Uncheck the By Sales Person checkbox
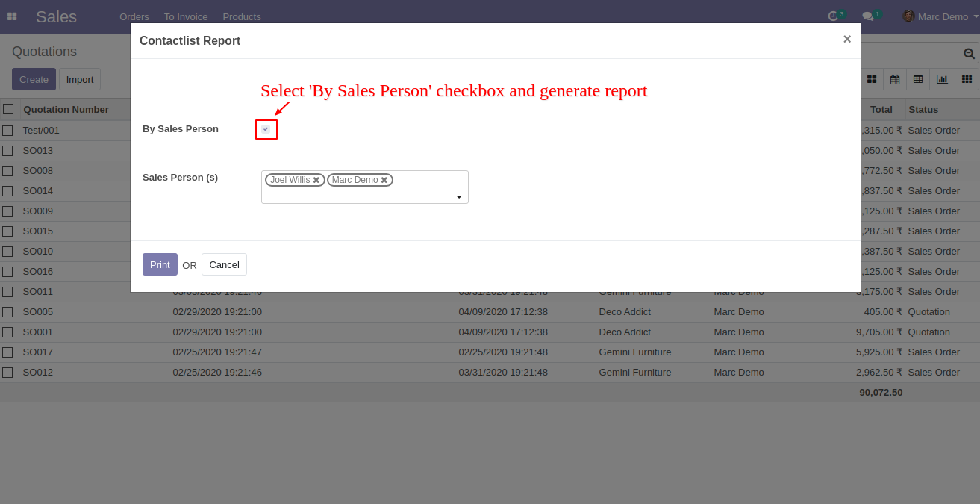This screenshot has height=504, width=980. tap(266, 129)
